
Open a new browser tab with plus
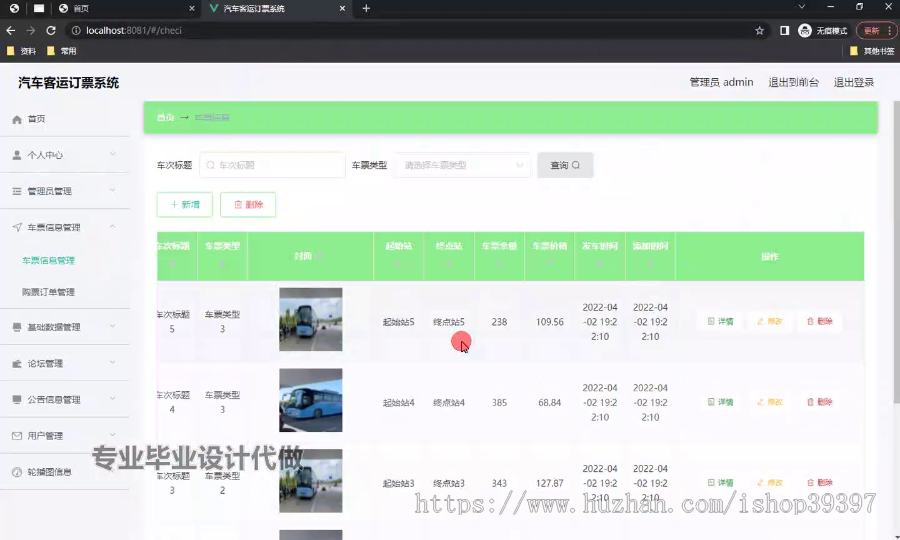[366, 9]
